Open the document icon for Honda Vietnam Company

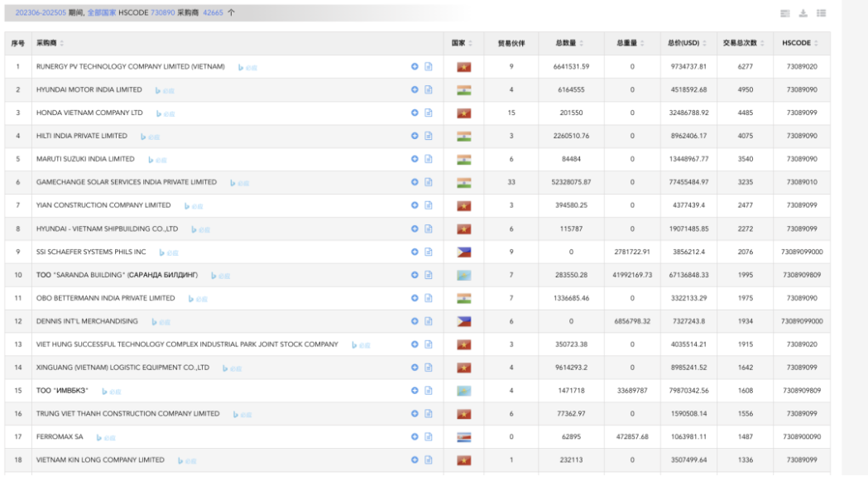pyautogui.click(x=429, y=113)
